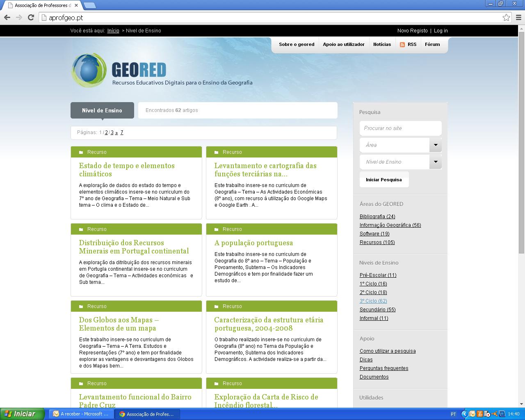Open Informação Geográfica (56) link
The height and width of the screenshot is (420, 525).
390,225
